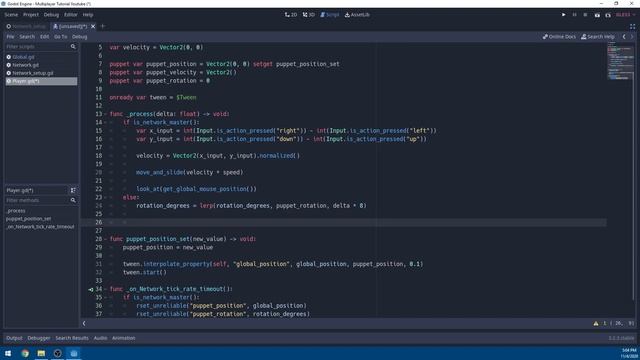This screenshot has height=360, width=640.
Task: Play the project
Action: click(564, 15)
